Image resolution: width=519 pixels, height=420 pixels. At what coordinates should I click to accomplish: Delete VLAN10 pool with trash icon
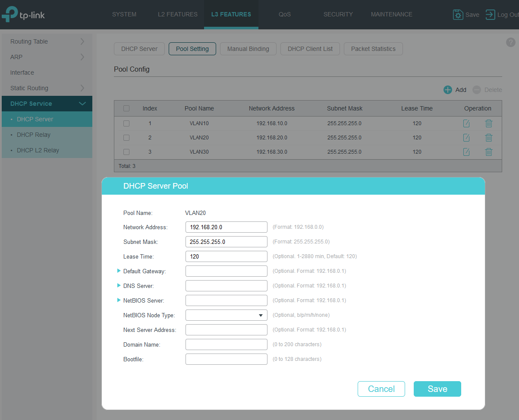point(489,123)
